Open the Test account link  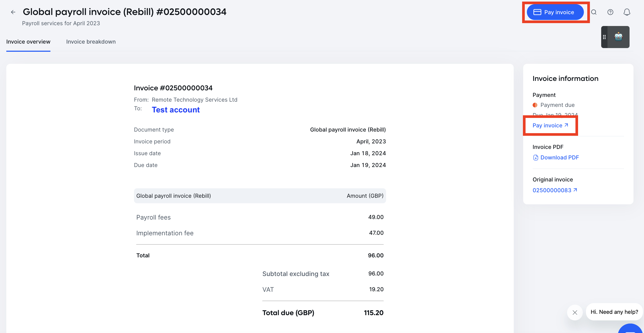pos(176,110)
